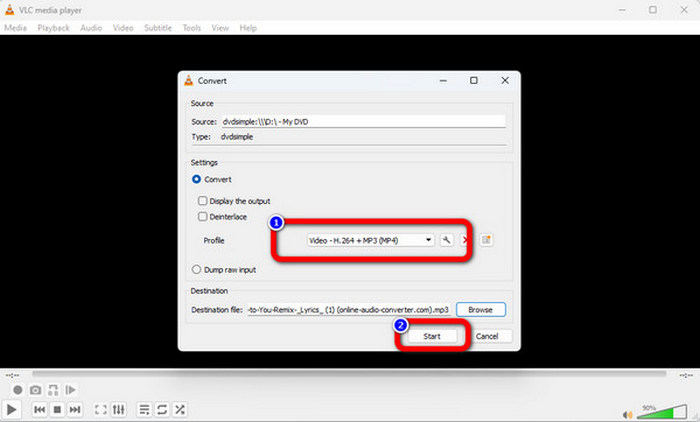
Task: Toggle shuffle random playback
Action: coord(180,409)
